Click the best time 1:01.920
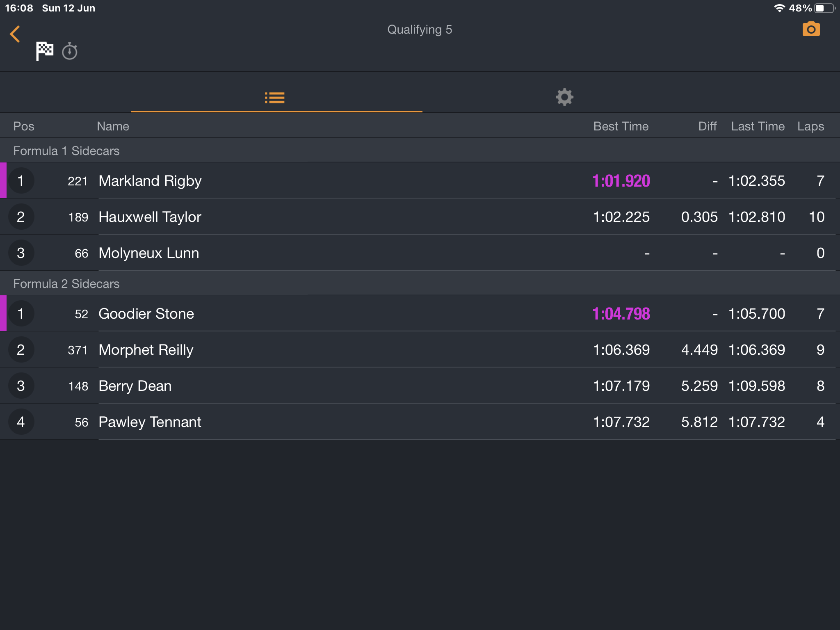 [621, 181]
